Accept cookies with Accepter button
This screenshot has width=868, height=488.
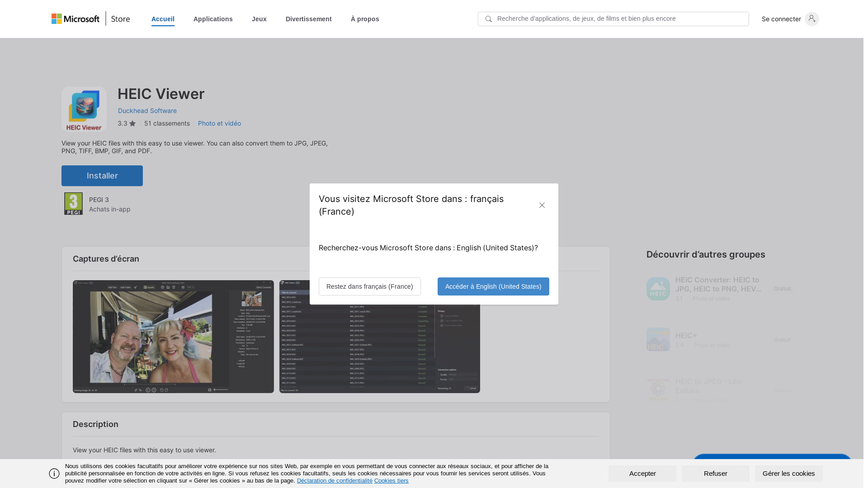[642, 474]
